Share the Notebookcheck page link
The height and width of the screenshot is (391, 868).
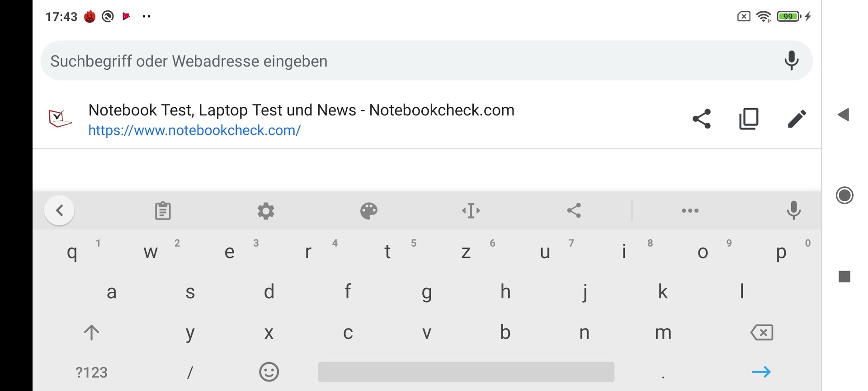click(702, 119)
